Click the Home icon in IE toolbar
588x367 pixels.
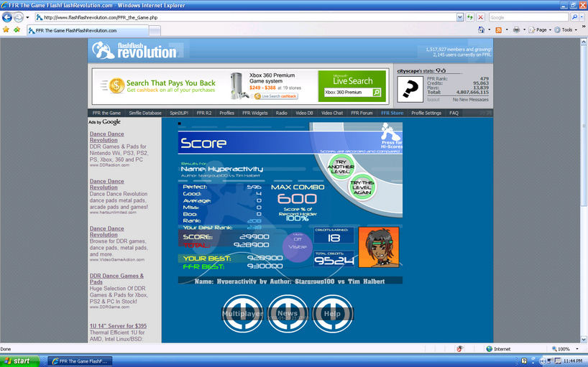point(481,29)
